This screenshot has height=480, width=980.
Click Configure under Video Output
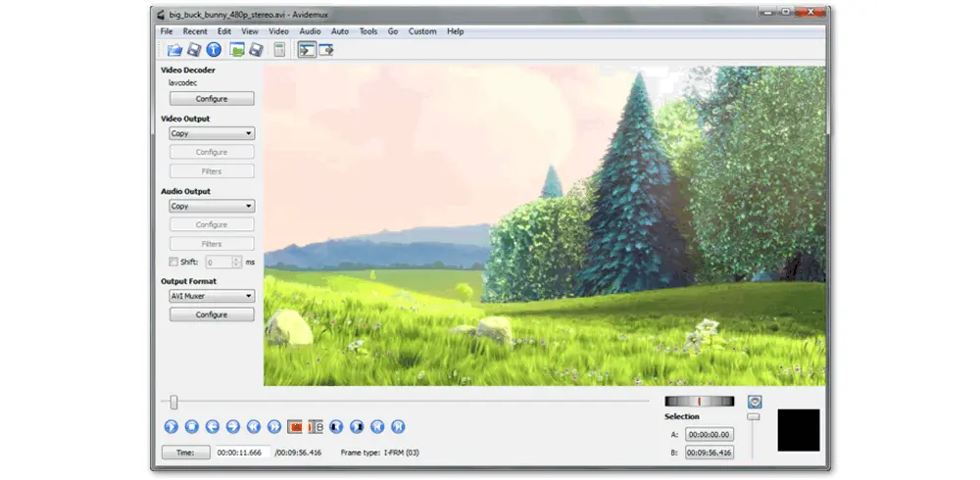coord(212,152)
